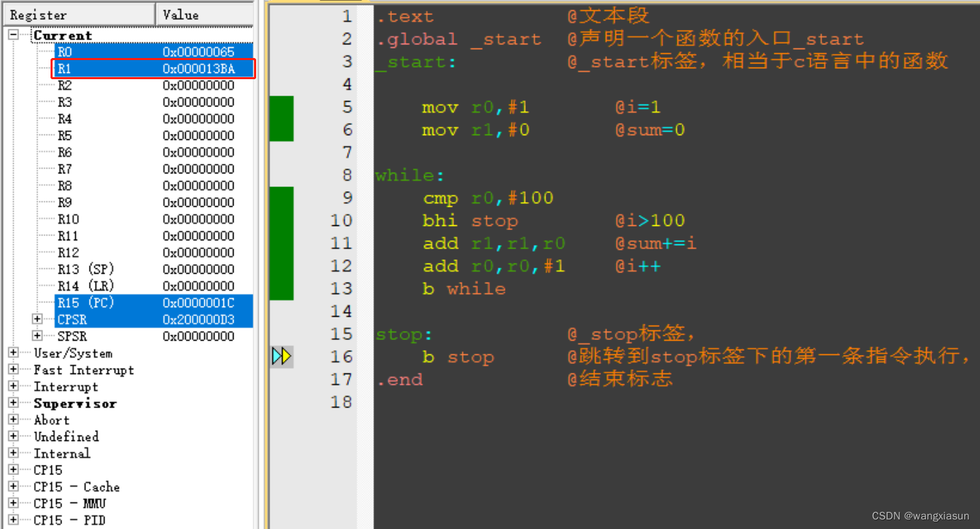This screenshot has height=529, width=980.
Task: Expand the SPSR register node
Action: [38, 336]
